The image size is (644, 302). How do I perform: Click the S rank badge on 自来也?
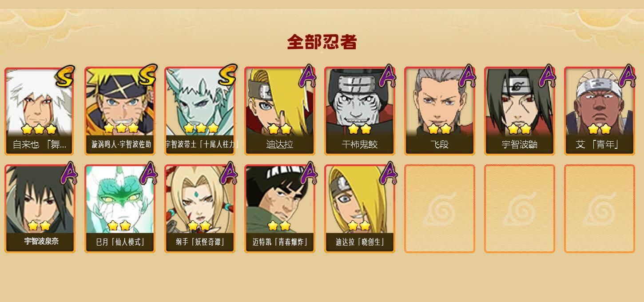point(66,76)
